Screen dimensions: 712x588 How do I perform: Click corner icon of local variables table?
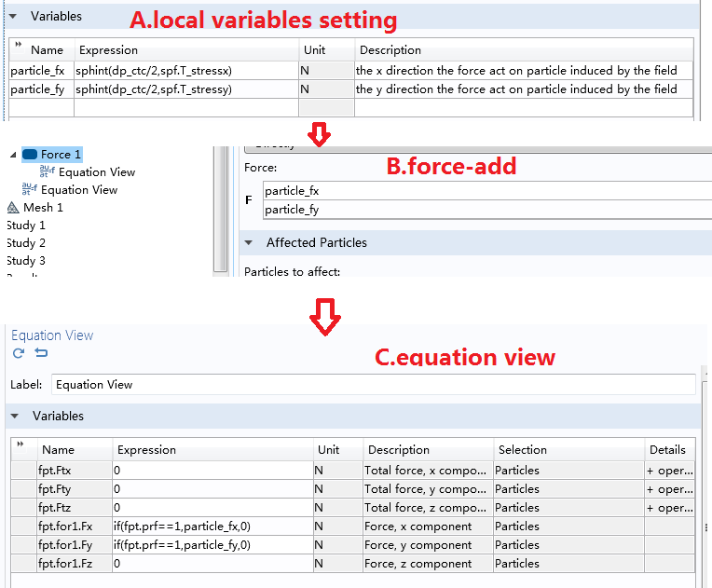pos(19,46)
